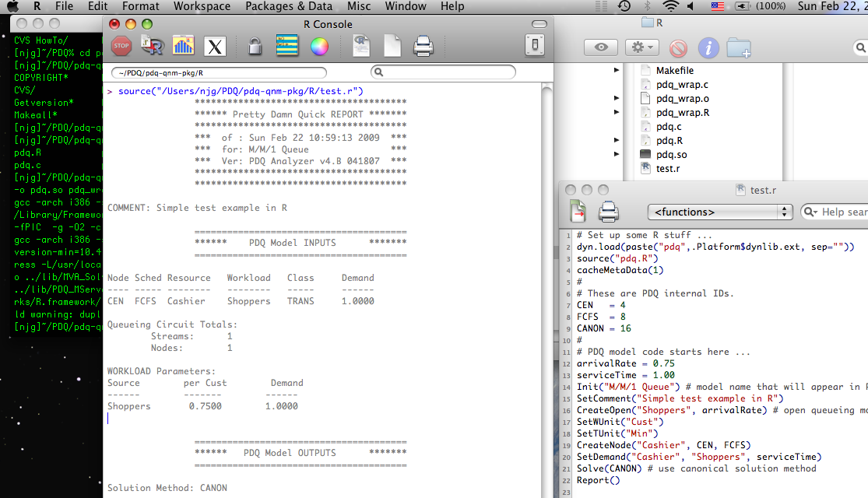Click the source R script icon
Viewport: 868px width, 498px height.
pyautogui.click(x=152, y=46)
